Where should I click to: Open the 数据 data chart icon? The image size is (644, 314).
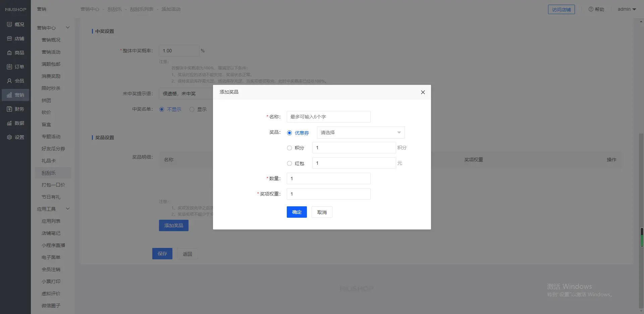[9, 123]
